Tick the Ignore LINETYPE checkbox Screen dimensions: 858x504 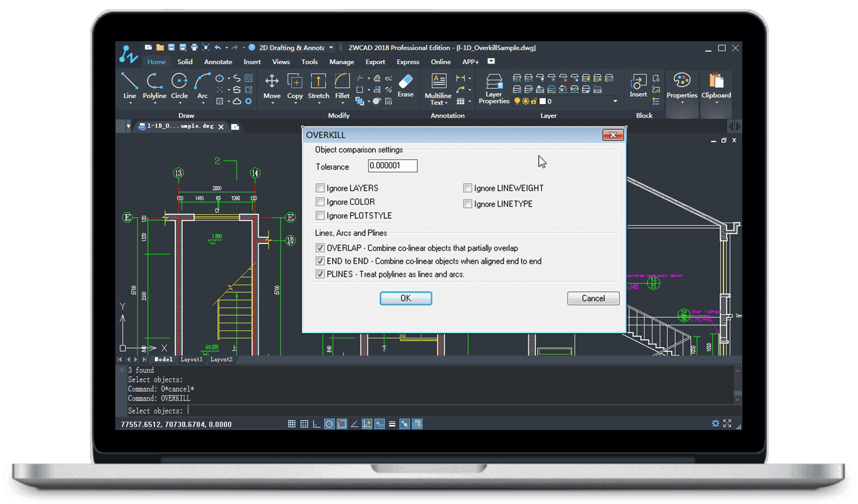467,204
